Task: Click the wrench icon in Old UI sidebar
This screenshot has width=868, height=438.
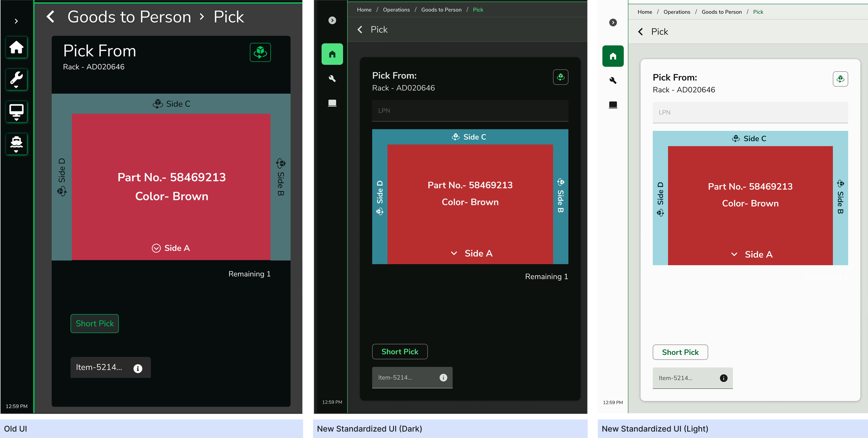Action: coord(16,79)
